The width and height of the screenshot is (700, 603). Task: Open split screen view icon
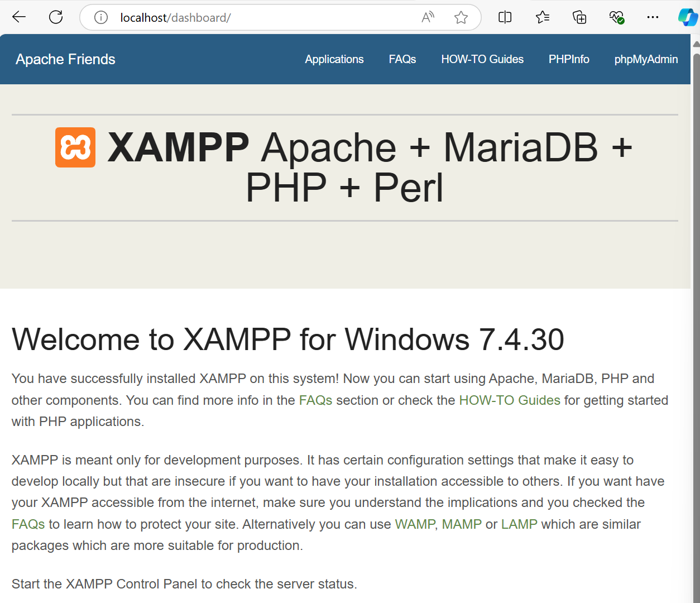click(x=505, y=17)
